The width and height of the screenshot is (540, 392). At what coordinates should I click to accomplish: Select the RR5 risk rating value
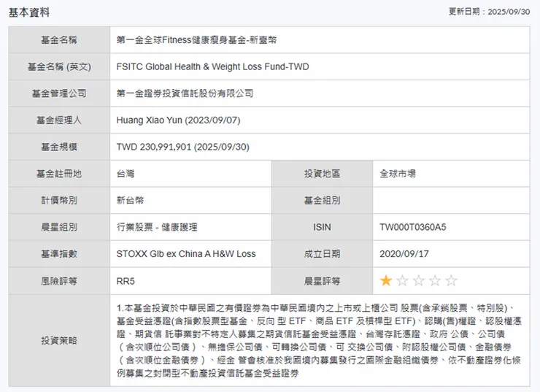pos(126,281)
